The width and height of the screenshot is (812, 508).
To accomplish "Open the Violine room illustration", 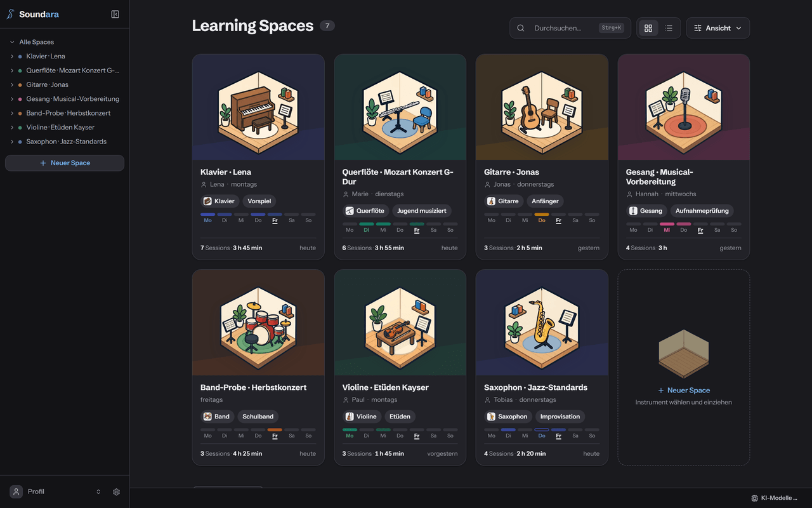I will pyautogui.click(x=400, y=323).
